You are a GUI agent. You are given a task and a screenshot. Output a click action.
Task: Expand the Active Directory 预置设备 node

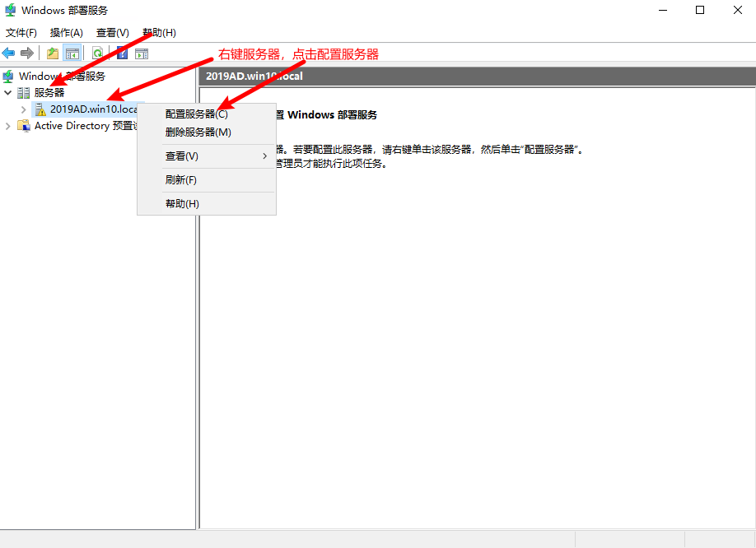point(8,126)
